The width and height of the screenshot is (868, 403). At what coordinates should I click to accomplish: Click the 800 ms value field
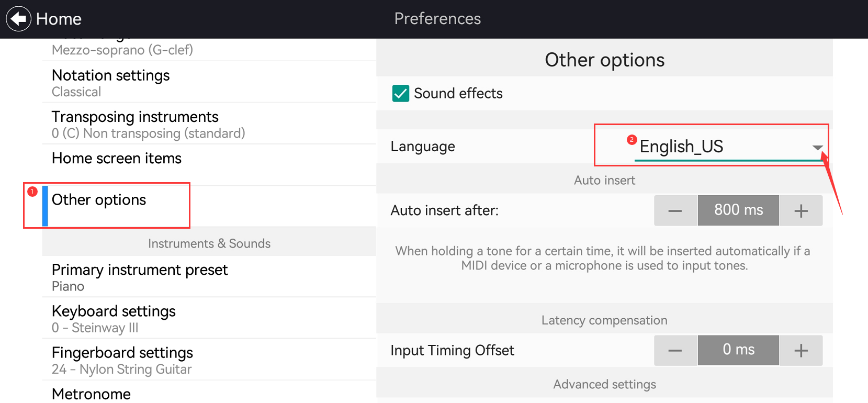[x=738, y=210]
